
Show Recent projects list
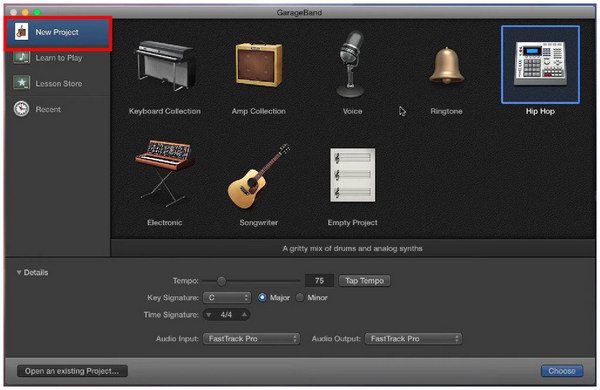(x=58, y=109)
